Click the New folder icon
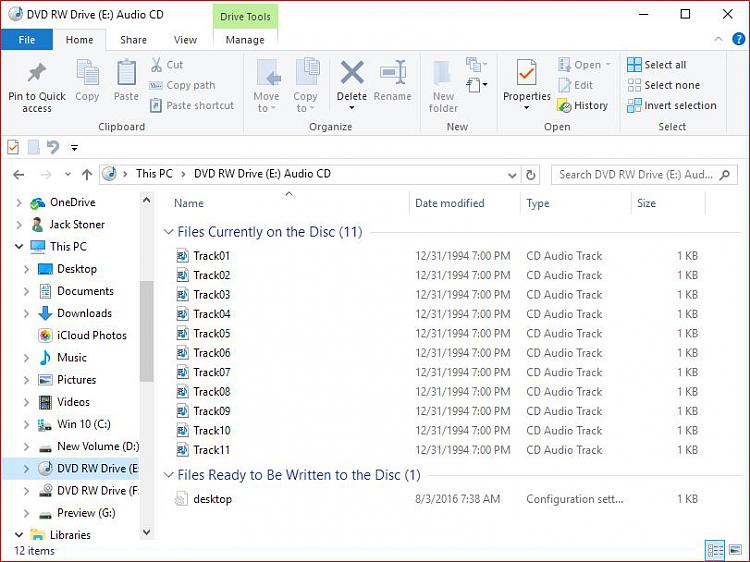The width and height of the screenshot is (750, 562). (x=442, y=74)
